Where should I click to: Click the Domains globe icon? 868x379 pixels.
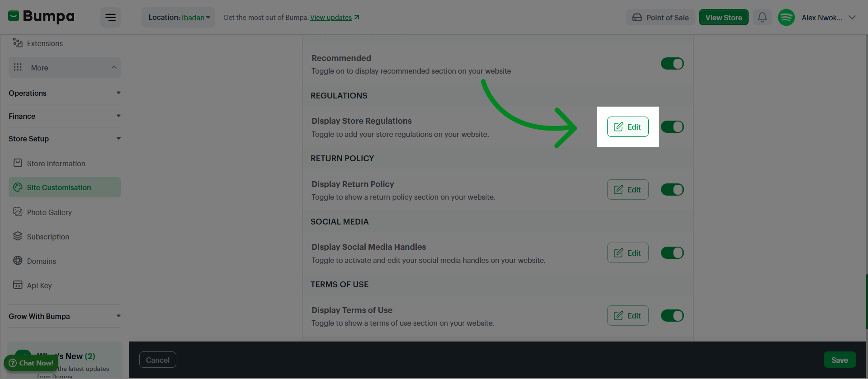click(x=18, y=261)
